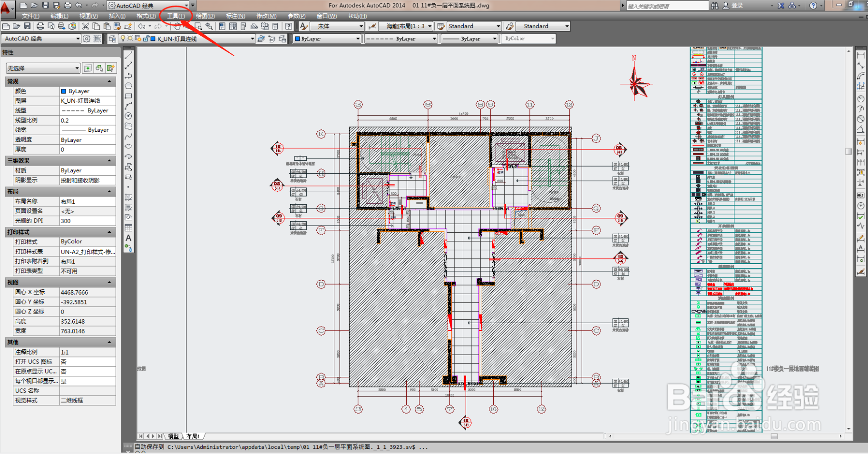Open the linetype ByLayer dropdown
868x454 pixels.
401,39
